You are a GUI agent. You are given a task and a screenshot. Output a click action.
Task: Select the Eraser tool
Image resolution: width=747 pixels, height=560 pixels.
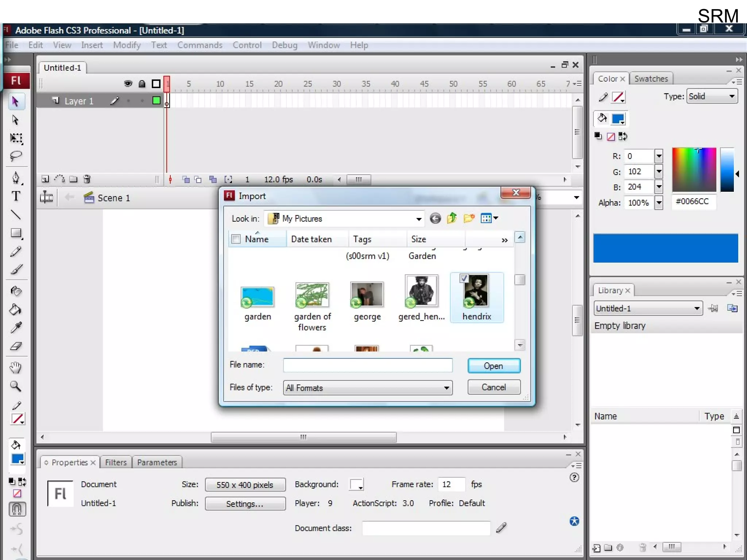[16, 346]
